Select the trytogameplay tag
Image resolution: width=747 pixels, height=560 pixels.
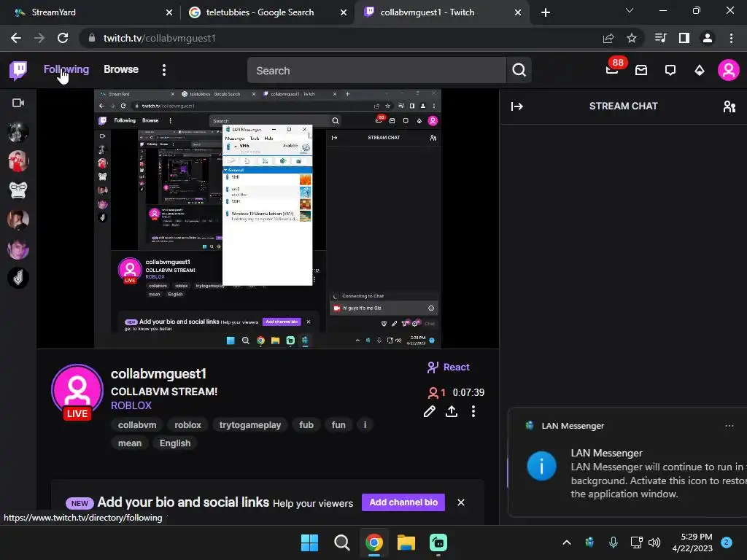(250, 425)
